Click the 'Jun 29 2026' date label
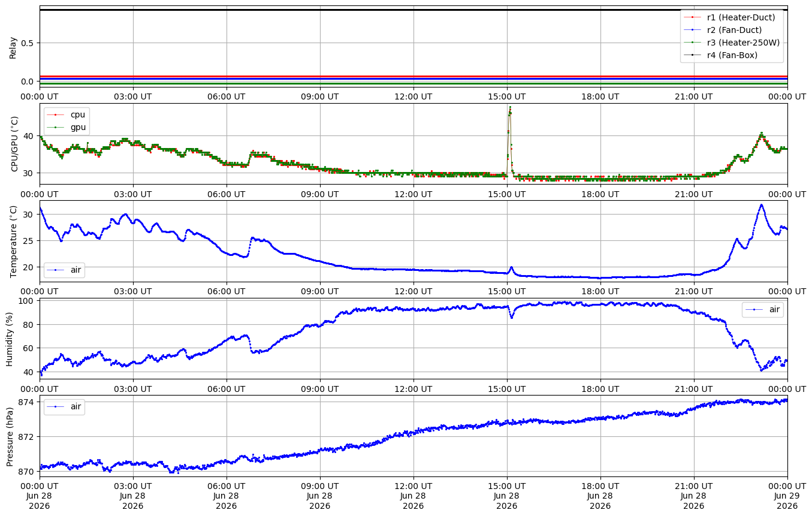 pos(787,500)
